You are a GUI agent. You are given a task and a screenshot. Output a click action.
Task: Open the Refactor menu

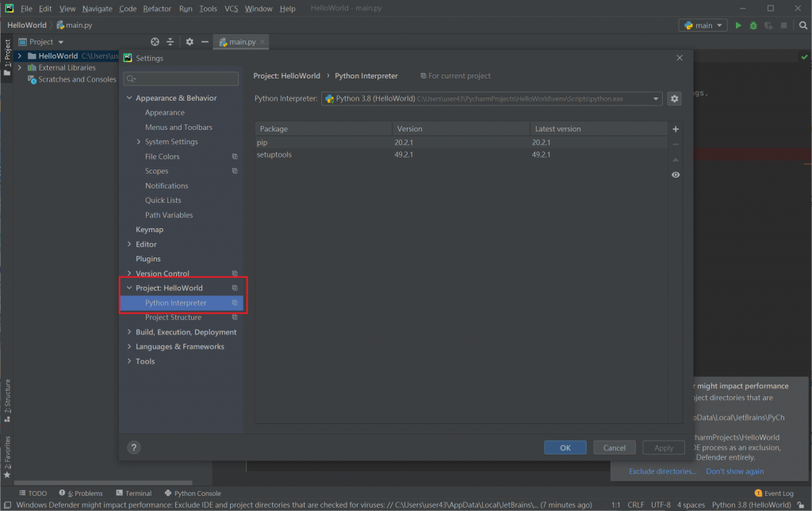(x=157, y=9)
